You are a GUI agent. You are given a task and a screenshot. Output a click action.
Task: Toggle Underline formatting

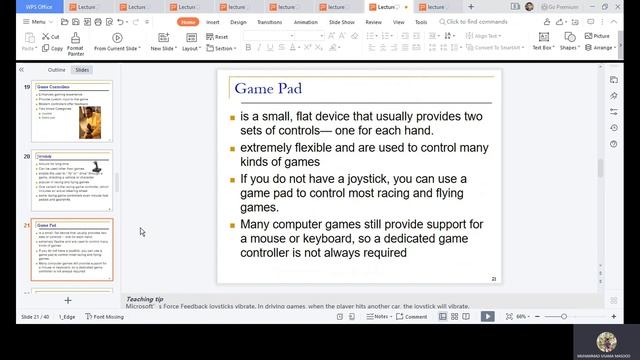pyautogui.click(x=270, y=48)
